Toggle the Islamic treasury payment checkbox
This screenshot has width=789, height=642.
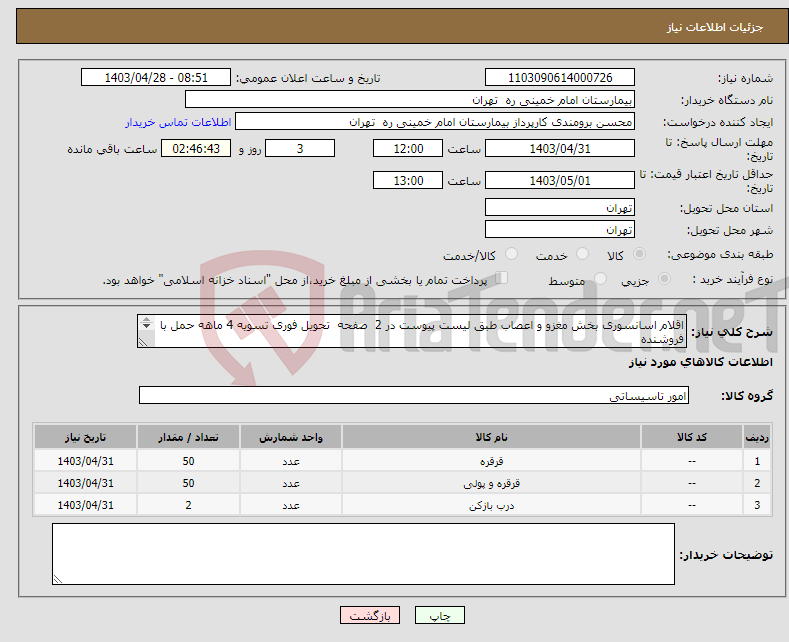[x=501, y=278]
